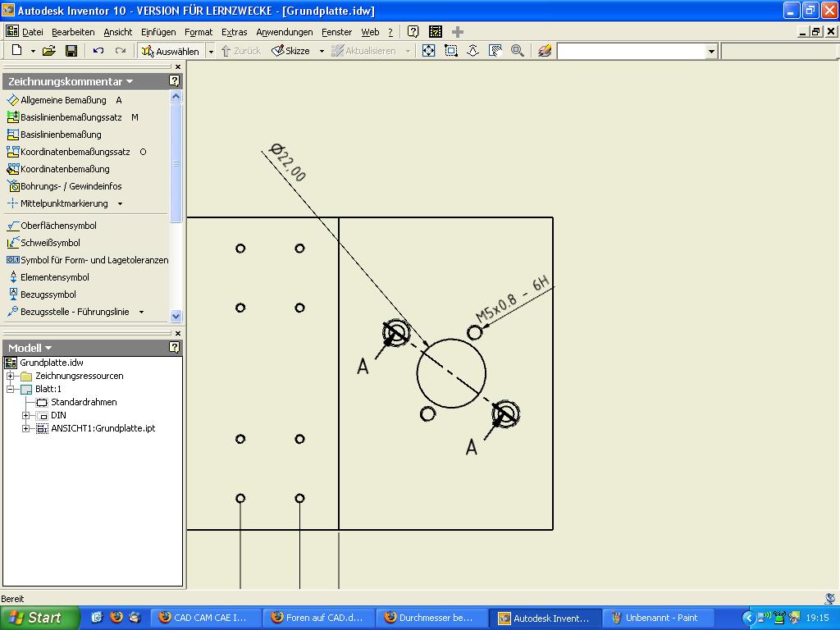The height and width of the screenshot is (630, 840).
Task: Click the Zoom All icon
Action: click(x=428, y=50)
